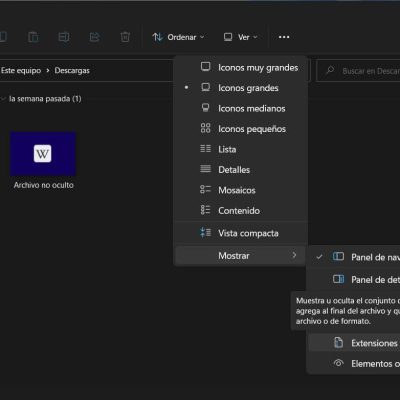Click the search magnifier icon
The width and height of the screenshot is (400, 400).
point(330,70)
